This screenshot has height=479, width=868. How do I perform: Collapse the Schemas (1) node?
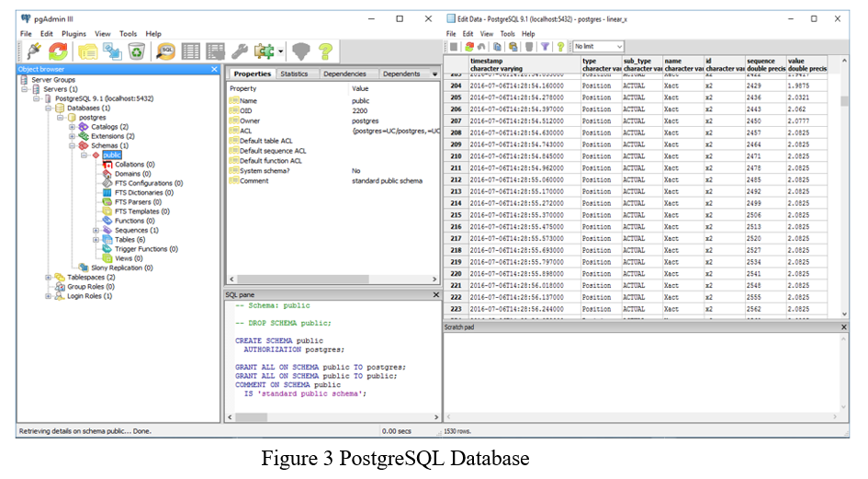[72, 146]
